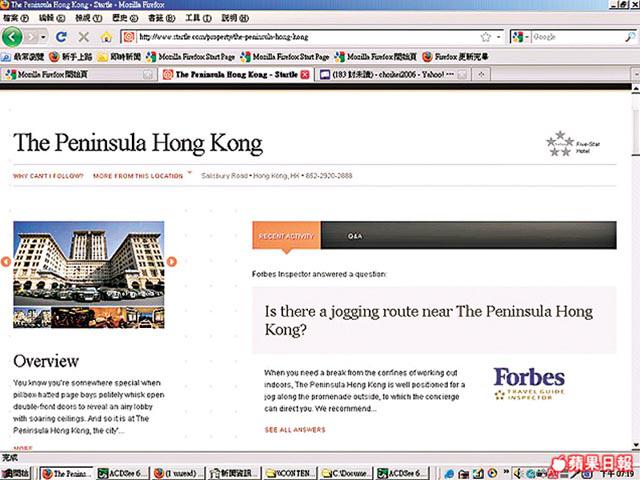Open the 工具 (Tools) menu

[x=198, y=18]
